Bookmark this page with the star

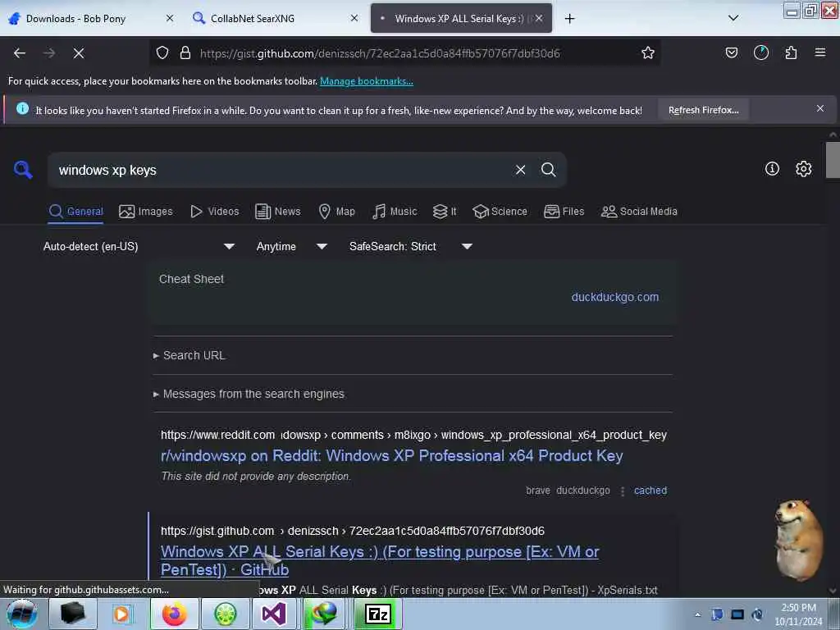tap(648, 53)
